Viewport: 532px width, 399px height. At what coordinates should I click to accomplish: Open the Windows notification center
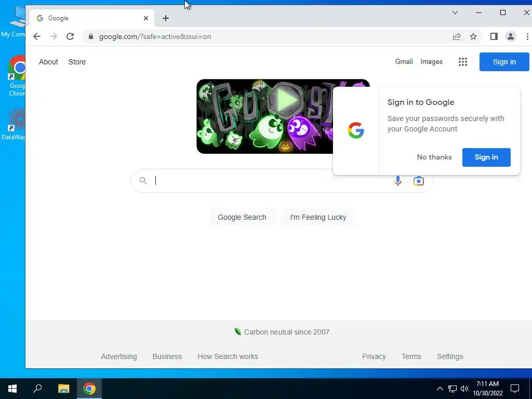point(515,389)
